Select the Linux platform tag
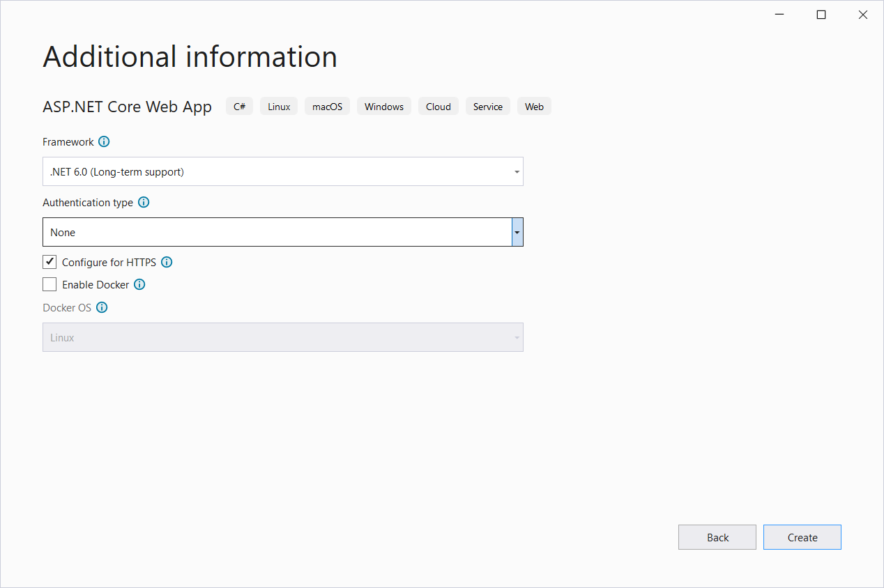 [279, 107]
